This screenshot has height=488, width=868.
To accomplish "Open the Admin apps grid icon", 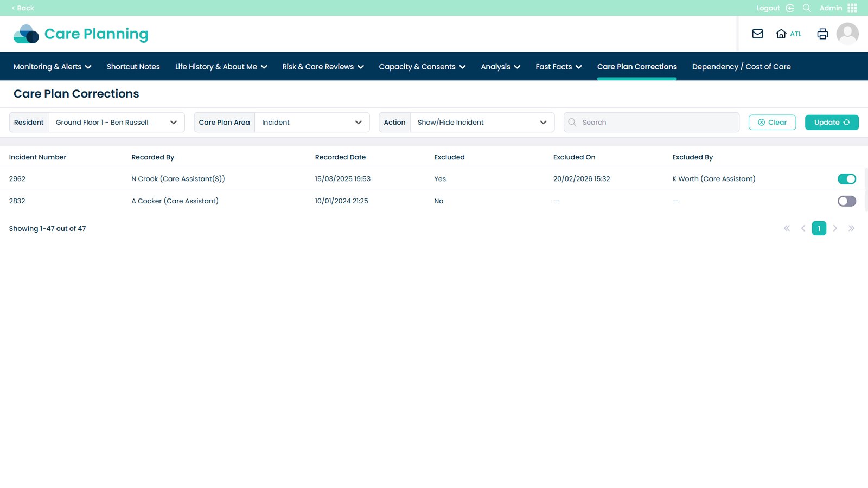I will tap(852, 8).
